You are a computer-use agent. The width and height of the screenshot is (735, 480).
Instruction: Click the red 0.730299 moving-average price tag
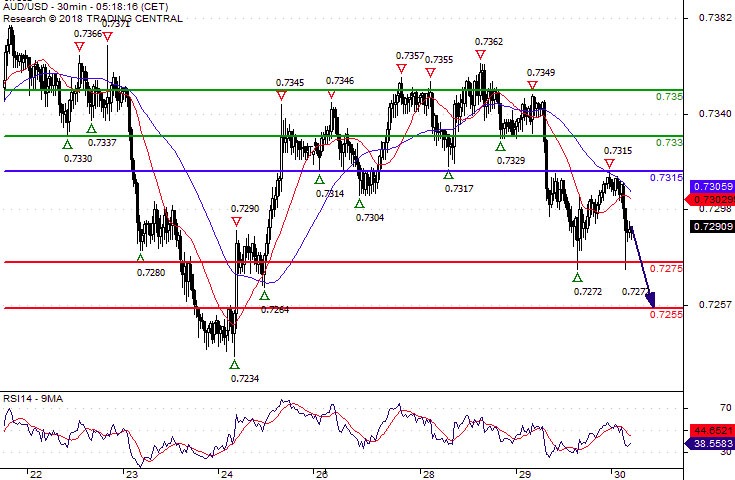pyautogui.click(x=711, y=200)
